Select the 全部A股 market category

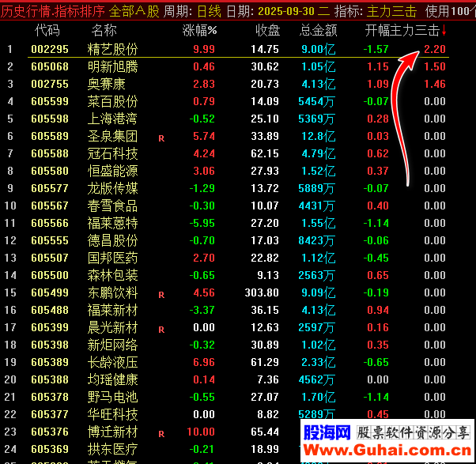tap(134, 11)
